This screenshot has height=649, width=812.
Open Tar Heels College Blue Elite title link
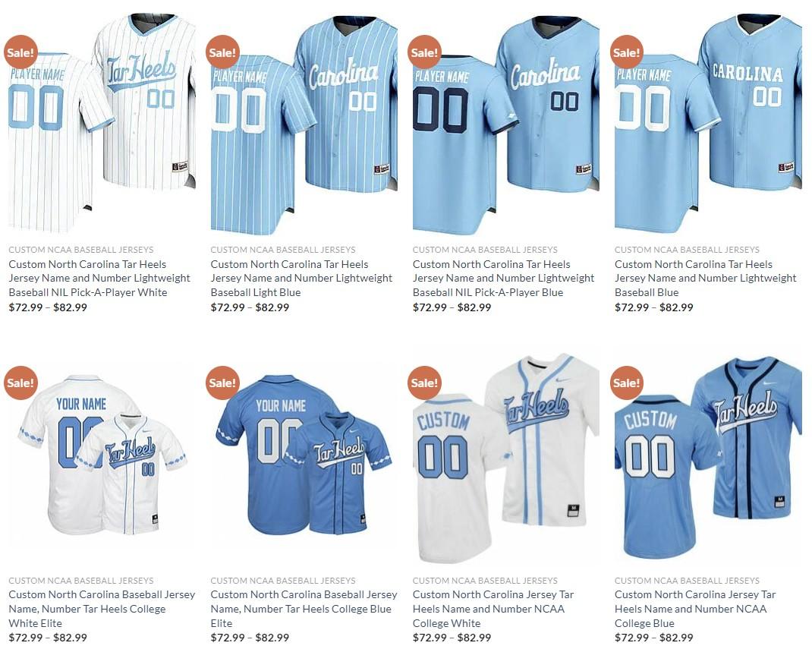pos(304,609)
